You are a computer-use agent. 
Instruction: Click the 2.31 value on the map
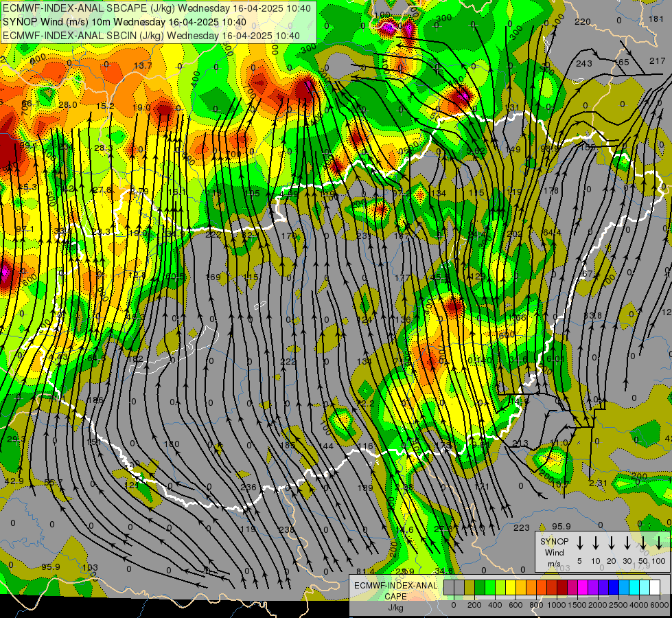[x=598, y=483]
